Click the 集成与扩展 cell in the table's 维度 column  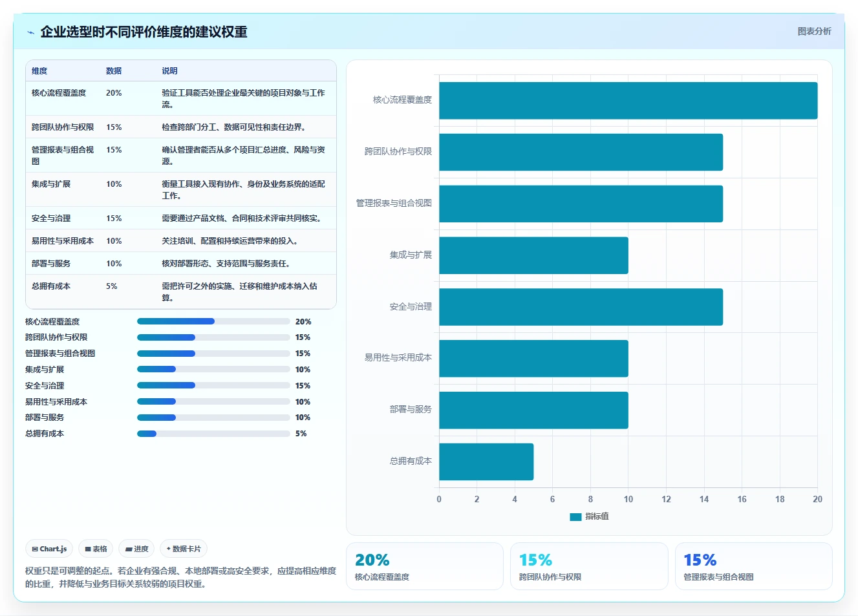[x=51, y=184]
